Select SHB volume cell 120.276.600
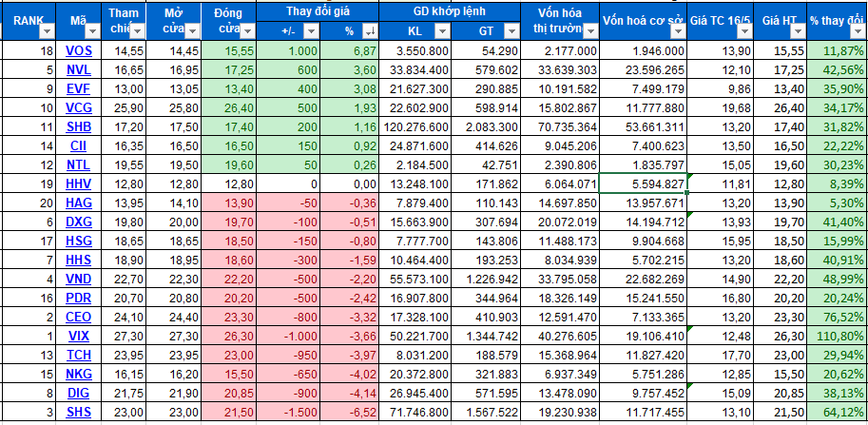The image size is (868, 425). pos(415,127)
